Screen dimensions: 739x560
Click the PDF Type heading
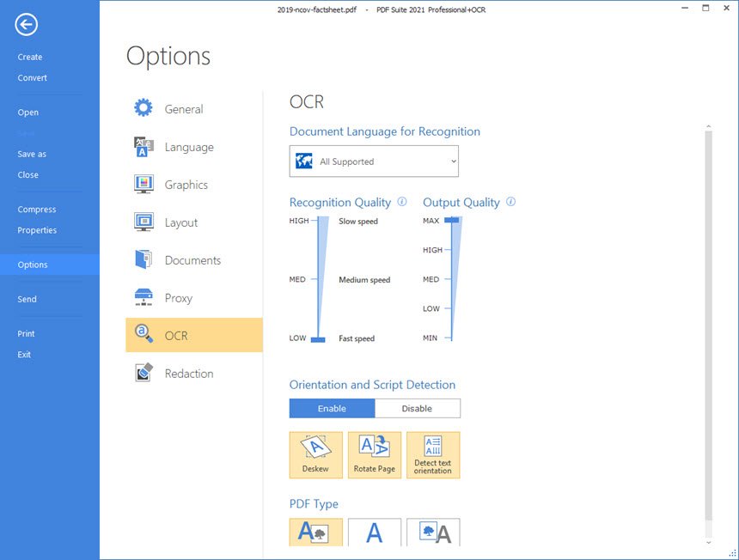click(x=314, y=504)
